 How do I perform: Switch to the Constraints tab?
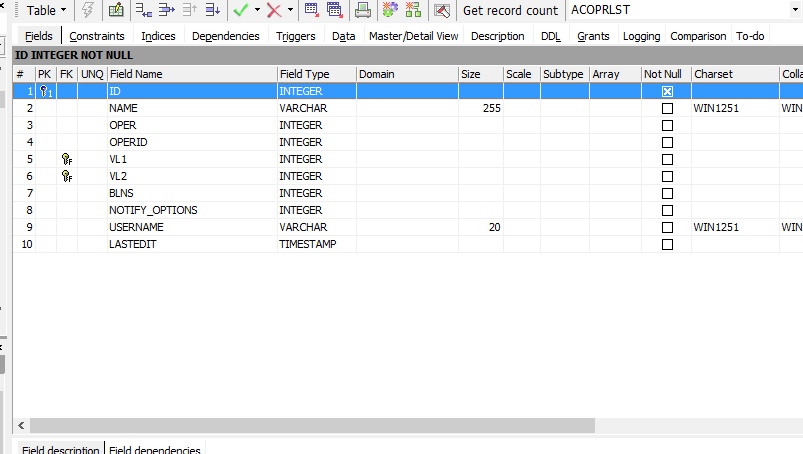[x=97, y=36]
